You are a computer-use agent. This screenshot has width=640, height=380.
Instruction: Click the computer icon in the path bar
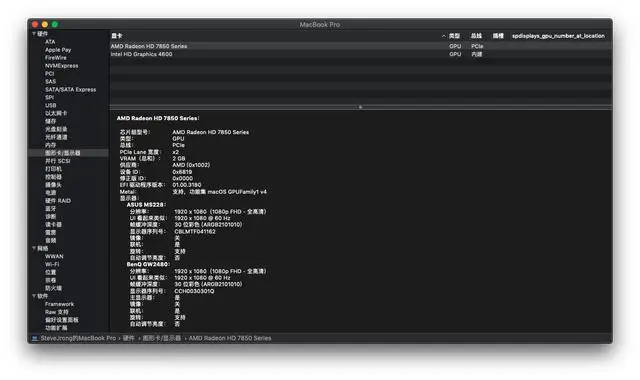tap(35, 338)
